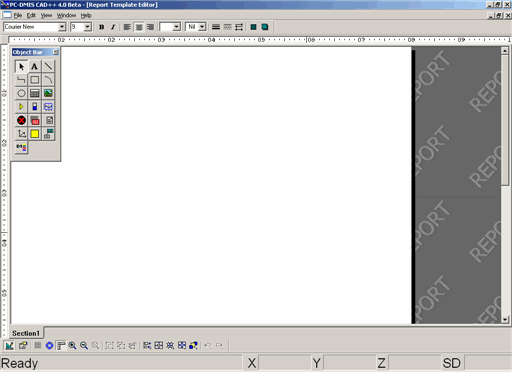
Task: Choose the solid line weight button
Action: coord(216,27)
